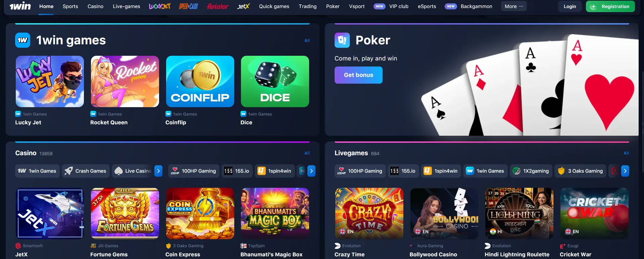Click the 1win logo in header
This screenshot has height=259, width=644.
pyautogui.click(x=20, y=6)
